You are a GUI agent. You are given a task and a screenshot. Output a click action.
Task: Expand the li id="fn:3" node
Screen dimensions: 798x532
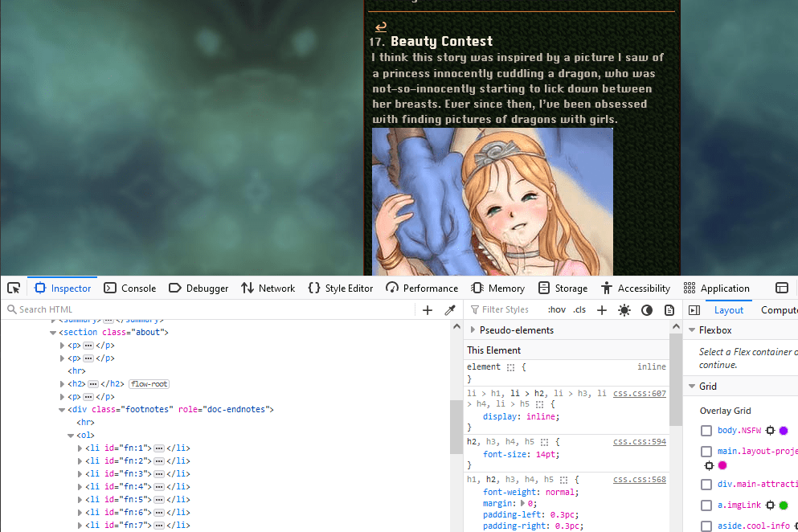[80, 474]
